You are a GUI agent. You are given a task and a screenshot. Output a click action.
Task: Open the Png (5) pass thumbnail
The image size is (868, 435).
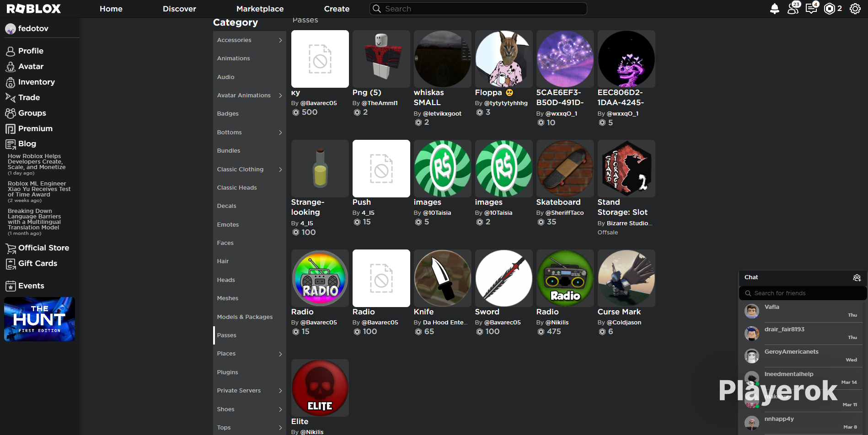click(x=381, y=59)
